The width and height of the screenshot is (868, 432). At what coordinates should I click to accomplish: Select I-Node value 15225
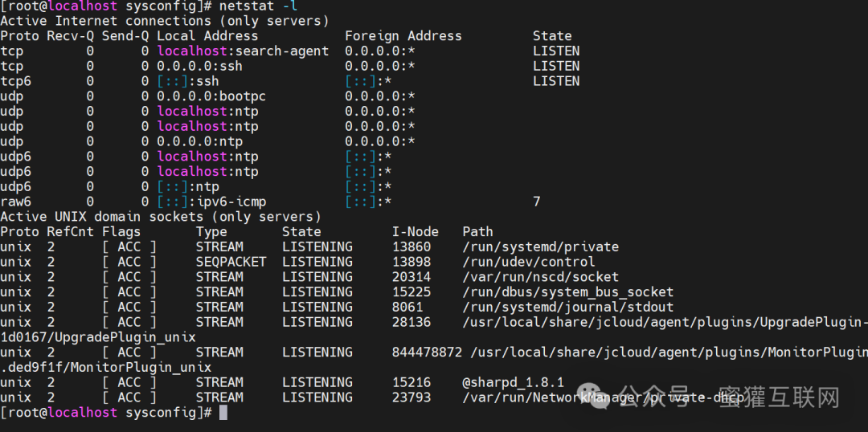click(411, 292)
